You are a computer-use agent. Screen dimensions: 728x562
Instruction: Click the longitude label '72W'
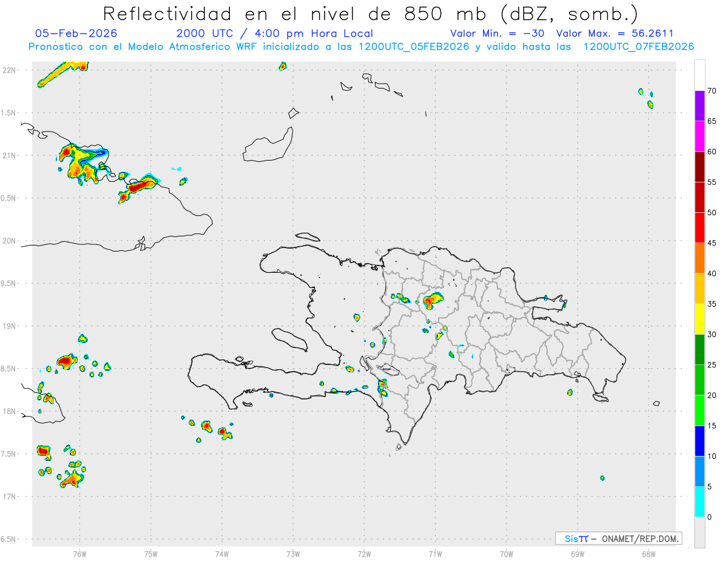pos(364,554)
